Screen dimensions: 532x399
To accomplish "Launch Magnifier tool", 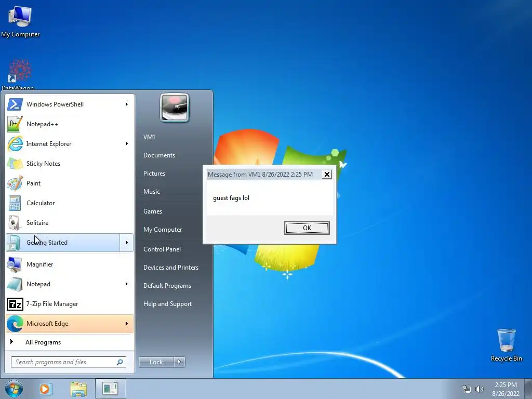I will point(70,264).
